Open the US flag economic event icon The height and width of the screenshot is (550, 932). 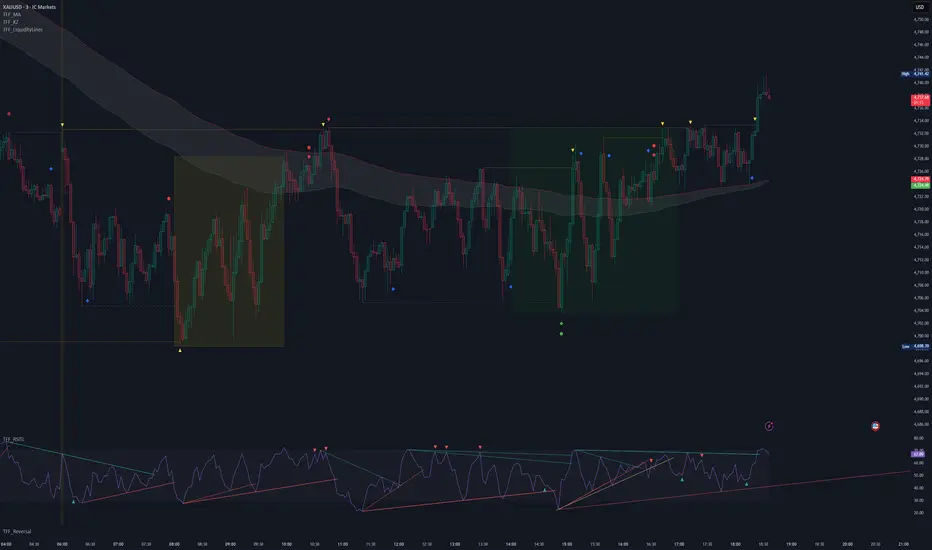tap(875, 426)
